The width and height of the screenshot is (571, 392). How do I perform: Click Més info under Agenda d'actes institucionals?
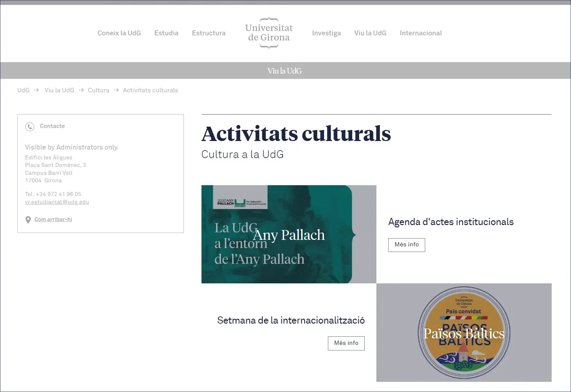pyautogui.click(x=406, y=245)
